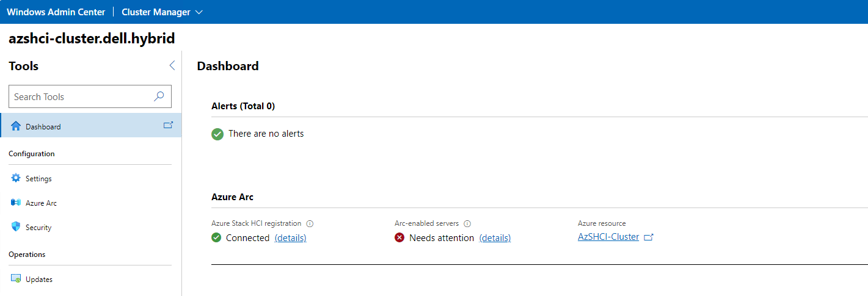Open the AzSHCI-Cluster external link icon

coord(649,237)
